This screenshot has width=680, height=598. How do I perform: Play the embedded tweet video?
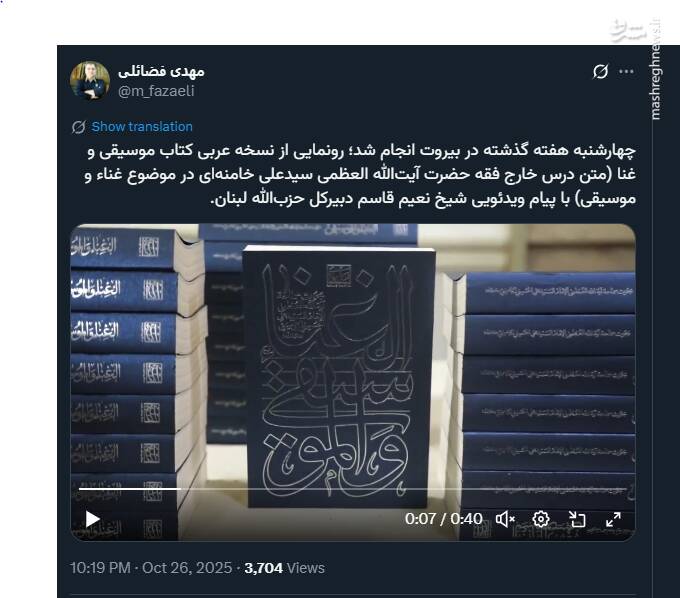(x=92, y=519)
